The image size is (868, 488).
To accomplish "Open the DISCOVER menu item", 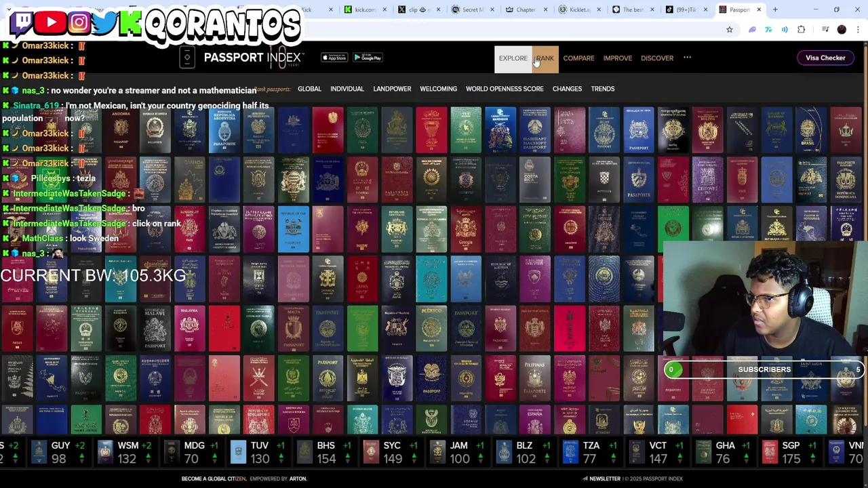I will 657,58.
